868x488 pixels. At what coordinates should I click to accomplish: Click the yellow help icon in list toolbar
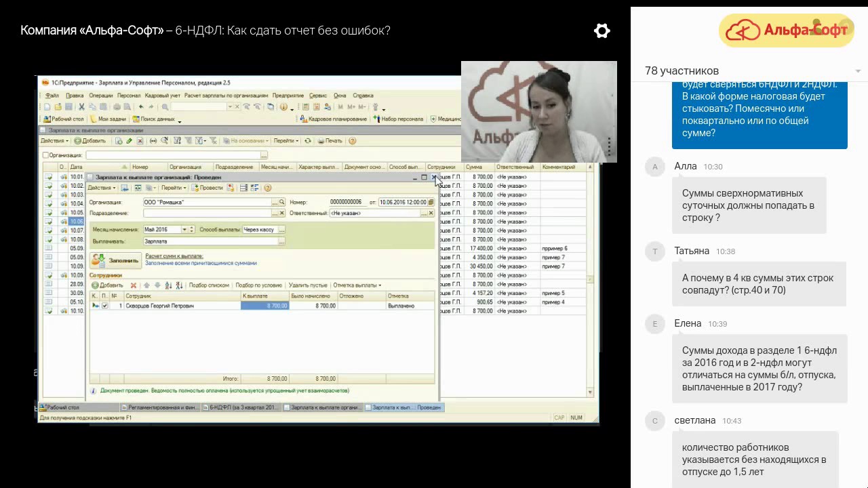[352, 141]
